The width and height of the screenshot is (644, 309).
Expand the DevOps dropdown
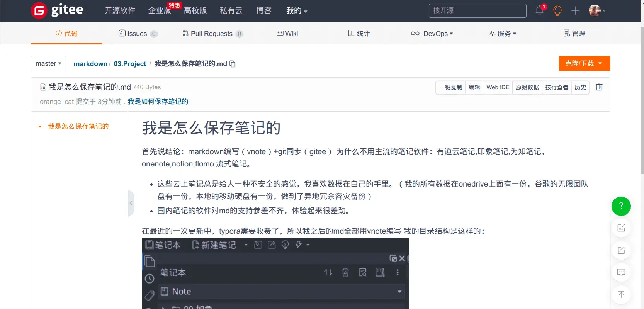click(432, 34)
